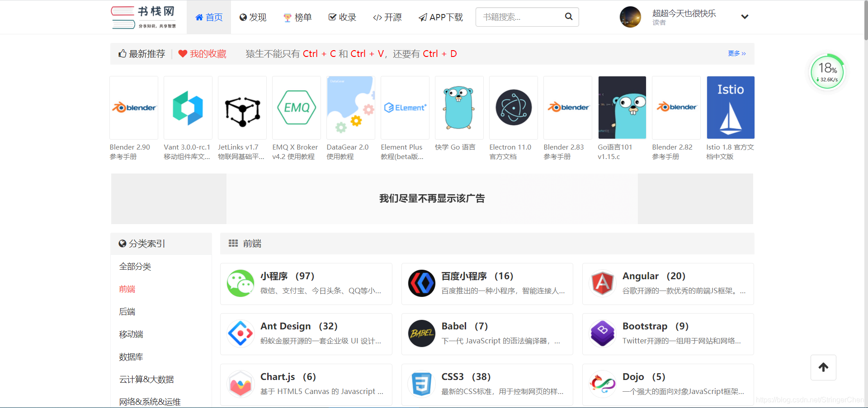Open the Babel (7) category title
Screen dimensions: 868x408
click(465, 326)
